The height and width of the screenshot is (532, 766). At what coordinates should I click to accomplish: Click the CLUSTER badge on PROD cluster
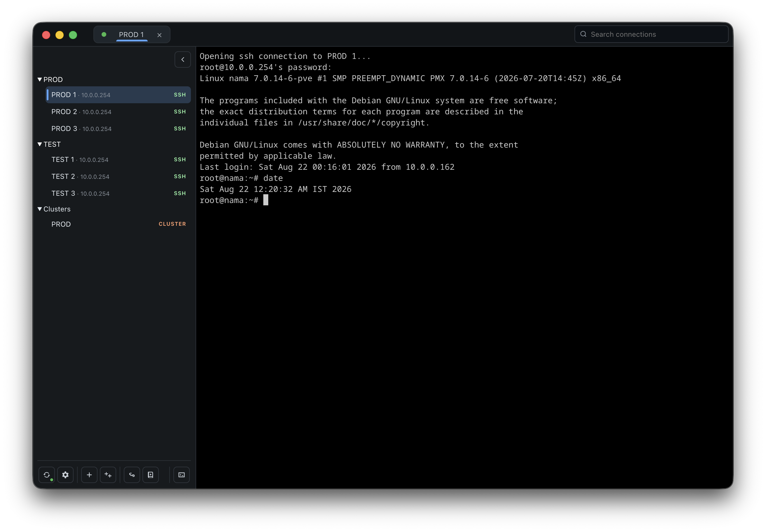point(172,224)
